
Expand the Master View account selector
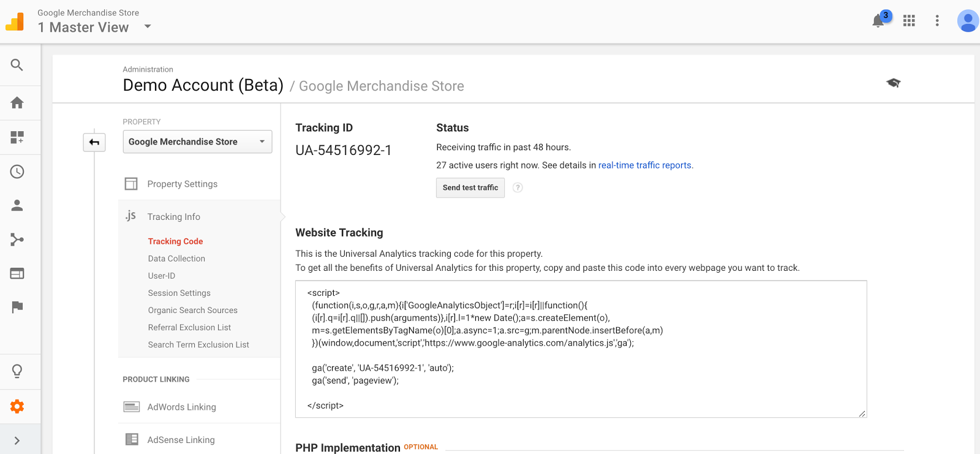pyautogui.click(x=148, y=26)
